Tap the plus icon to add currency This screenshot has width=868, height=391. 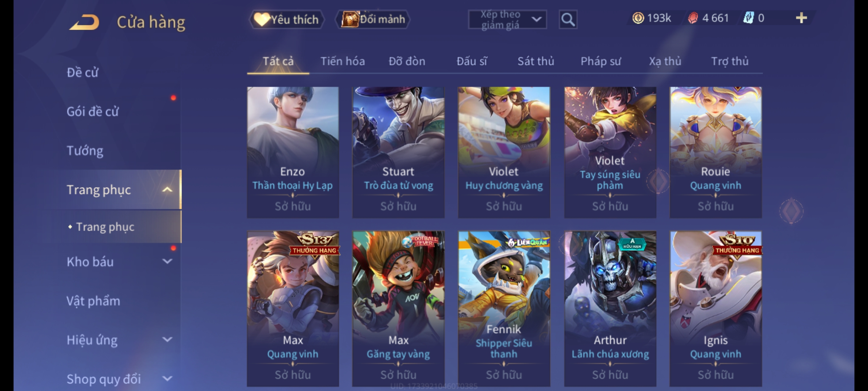tap(801, 18)
